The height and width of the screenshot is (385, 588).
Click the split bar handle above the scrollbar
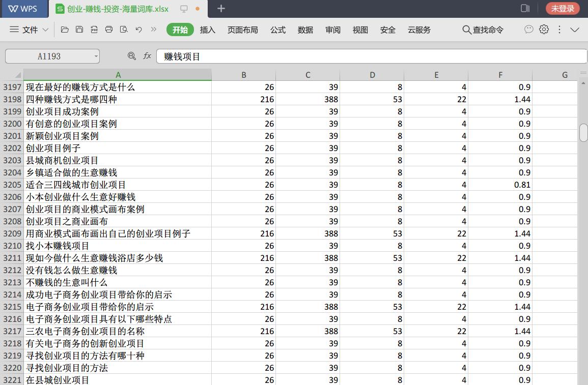coord(583,73)
